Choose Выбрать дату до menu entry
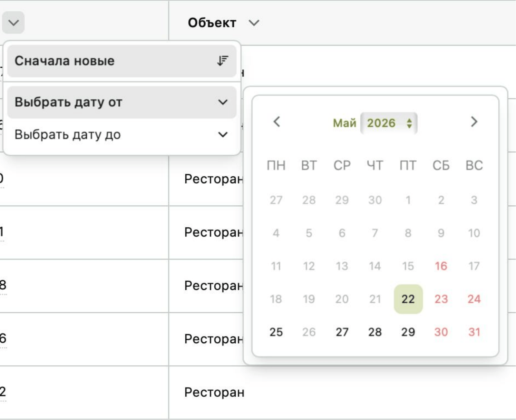 (x=122, y=135)
